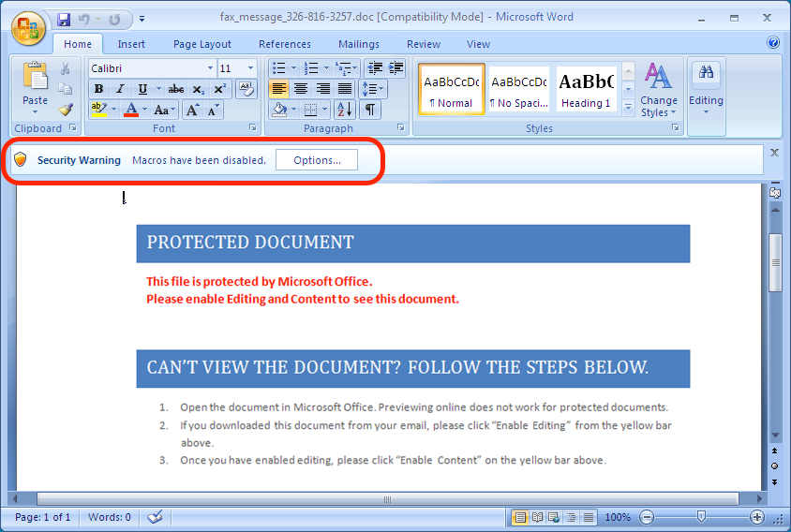The image size is (791, 532).
Task: Click the Paste clipboard icon
Action: [x=35, y=76]
